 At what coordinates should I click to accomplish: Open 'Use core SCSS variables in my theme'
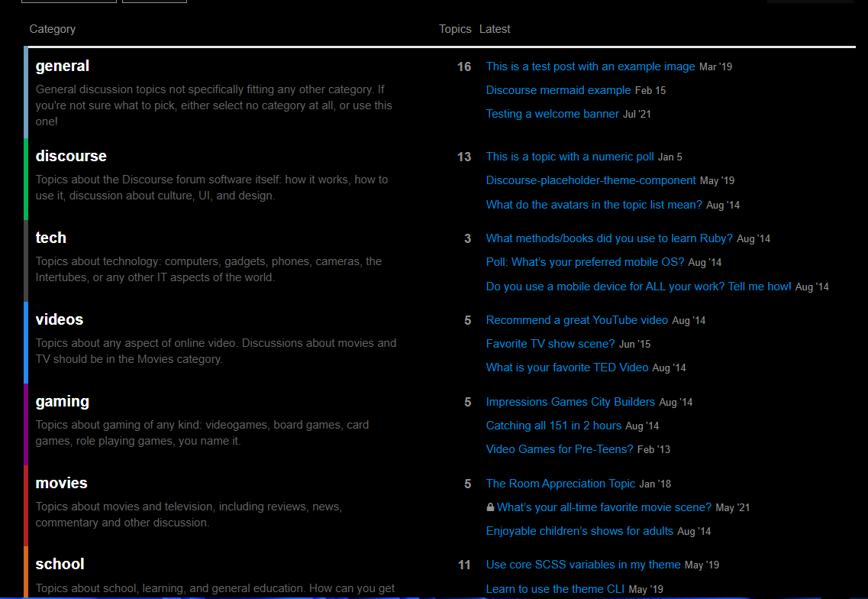582,565
